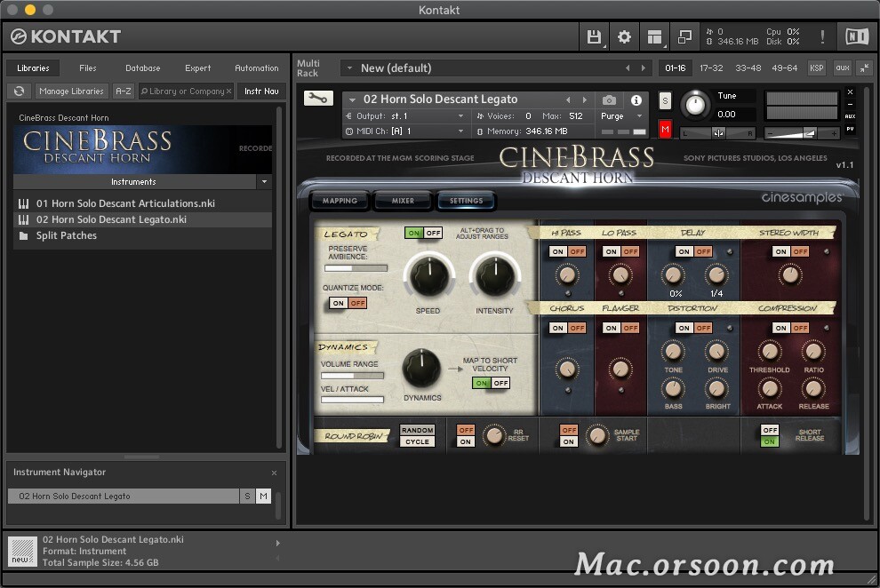Switch to the Database tab

[x=142, y=68]
